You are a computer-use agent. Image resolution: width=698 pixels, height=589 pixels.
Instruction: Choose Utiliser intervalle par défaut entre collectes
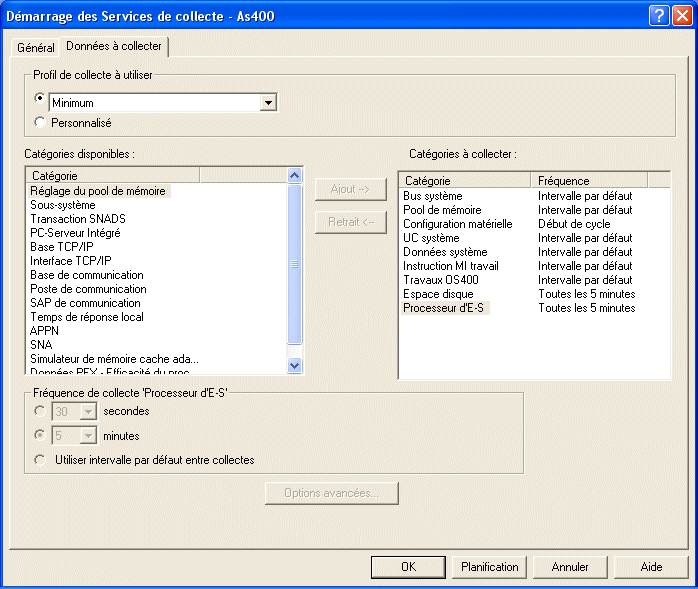pyautogui.click(x=40, y=460)
